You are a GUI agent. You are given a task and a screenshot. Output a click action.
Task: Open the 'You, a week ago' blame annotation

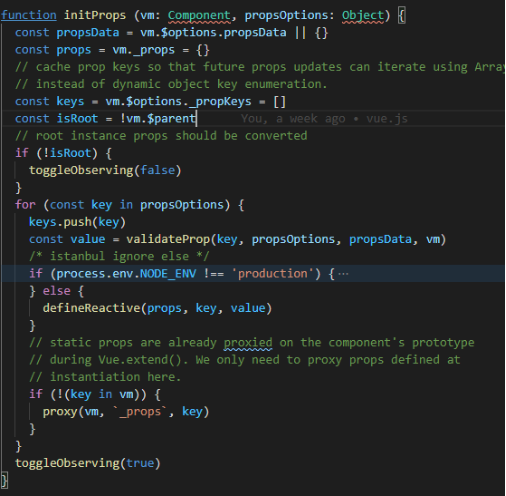point(324,119)
